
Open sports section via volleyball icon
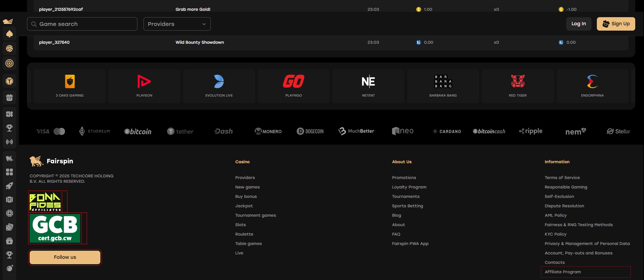9,48
